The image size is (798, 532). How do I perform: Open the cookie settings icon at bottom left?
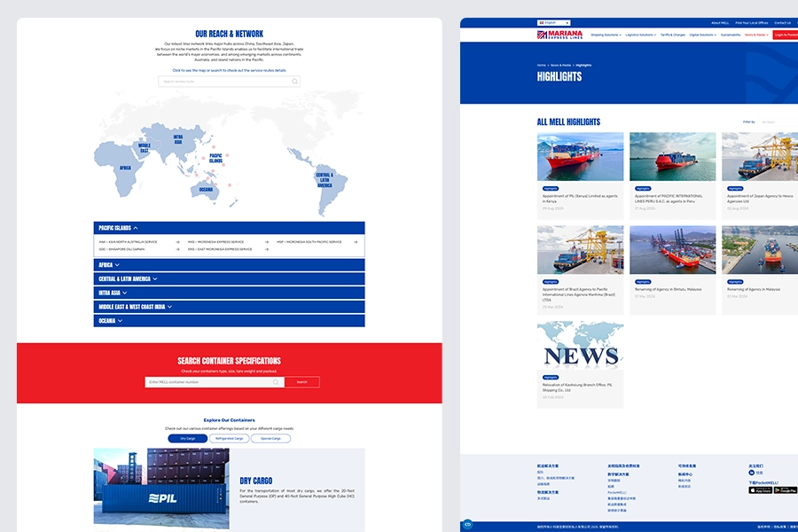pyautogui.click(x=467, y=525)
